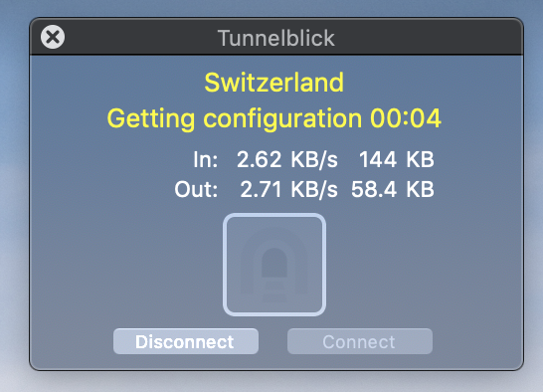This screenshot has width=543, height=392.
Task: Click the dark tunnel opening inside icon
Action: (x=274, y=263)
